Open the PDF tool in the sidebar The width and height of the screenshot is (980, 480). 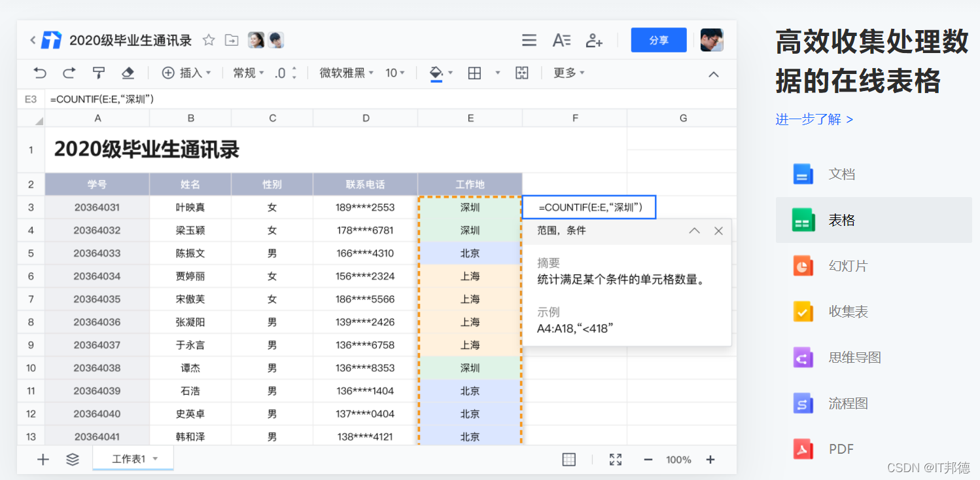click(x=841, y=449)
